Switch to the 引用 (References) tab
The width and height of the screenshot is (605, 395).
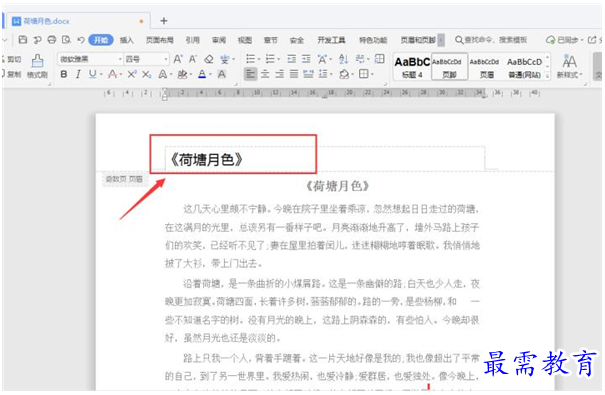(x=193, y=40)
